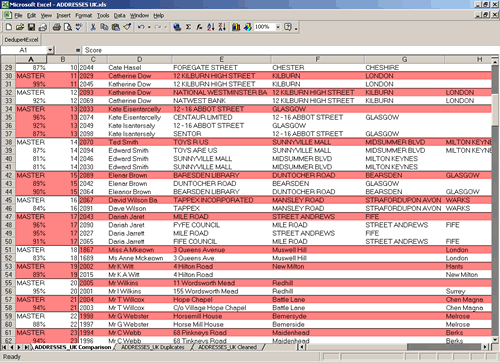Select the ADDRESSES_UK Comparison sheet tab
Viewport: 500px width, 363px height.
pyautogui.click(x=73, y=347)
